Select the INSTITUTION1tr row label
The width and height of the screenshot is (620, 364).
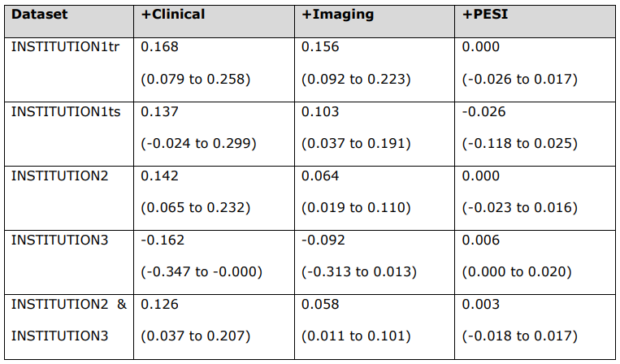tap(64, 47)
